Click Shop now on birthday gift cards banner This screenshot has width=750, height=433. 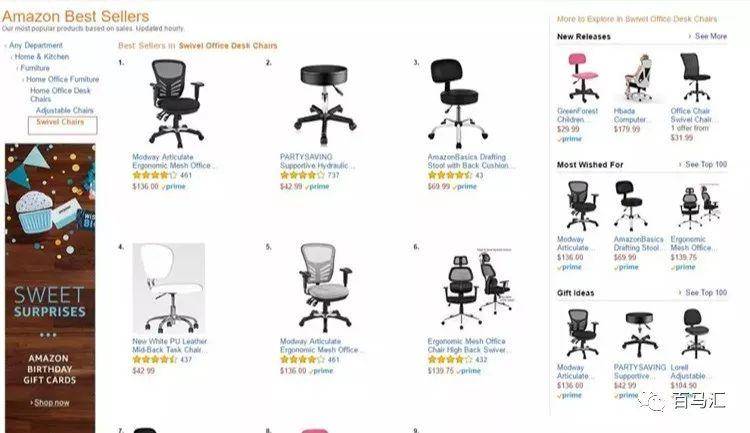[x=52, y=403]
